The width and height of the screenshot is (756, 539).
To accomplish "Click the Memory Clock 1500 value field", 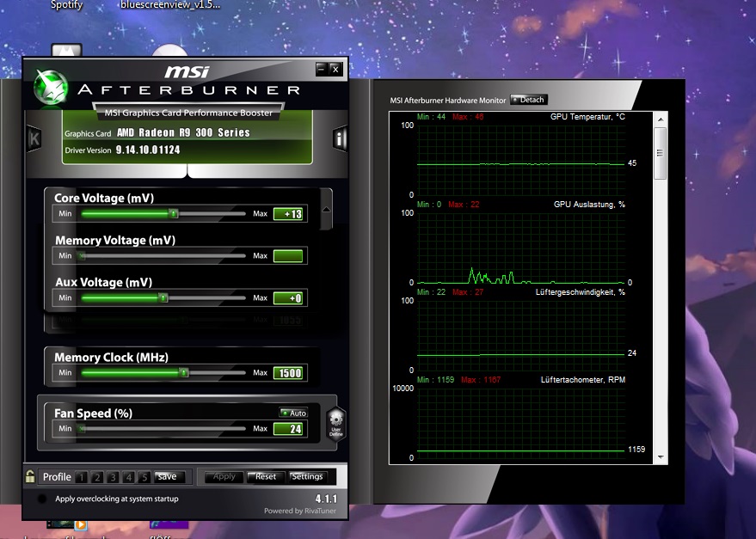I will pyautogui.click(x=288, y=373).
